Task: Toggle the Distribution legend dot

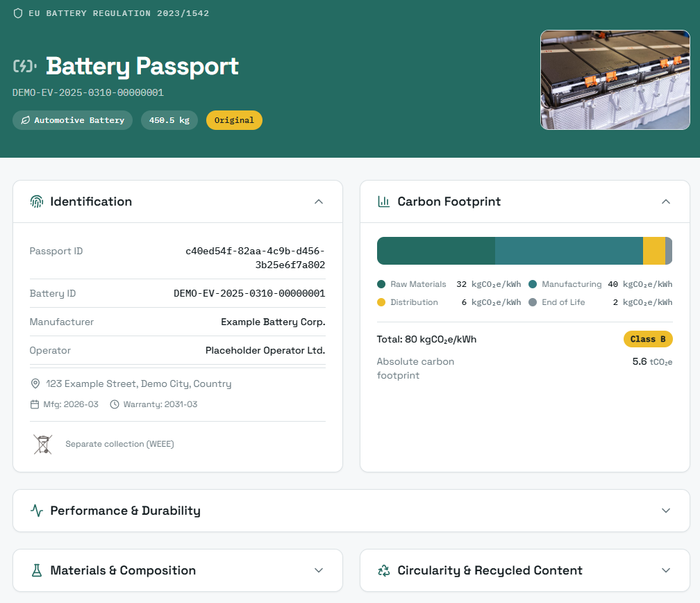Action: tap(383, 302)
